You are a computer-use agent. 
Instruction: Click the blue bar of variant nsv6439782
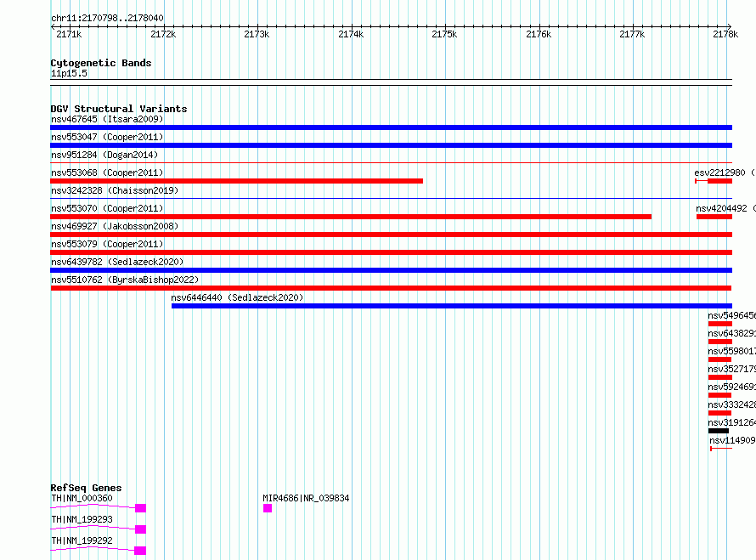391,270
